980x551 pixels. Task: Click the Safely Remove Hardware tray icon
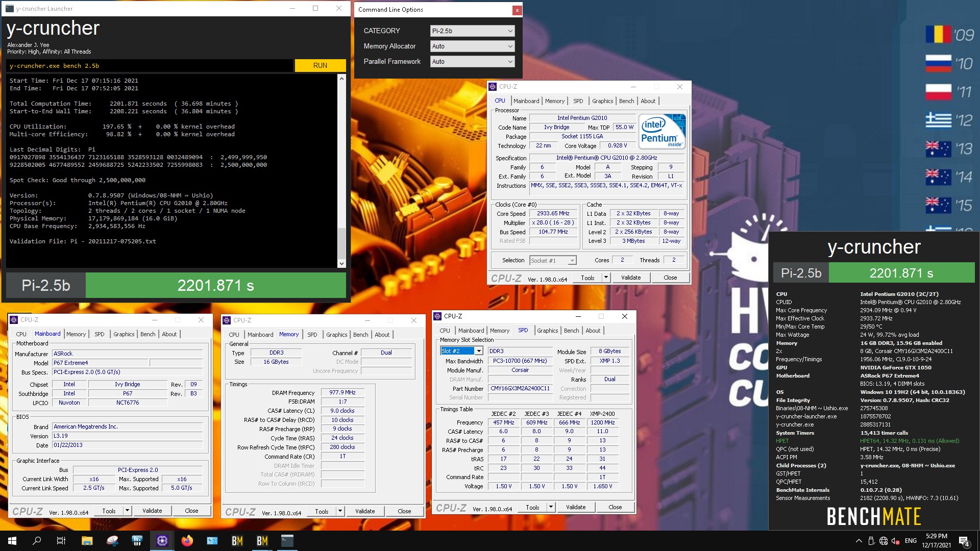click(x=871, y=541)
